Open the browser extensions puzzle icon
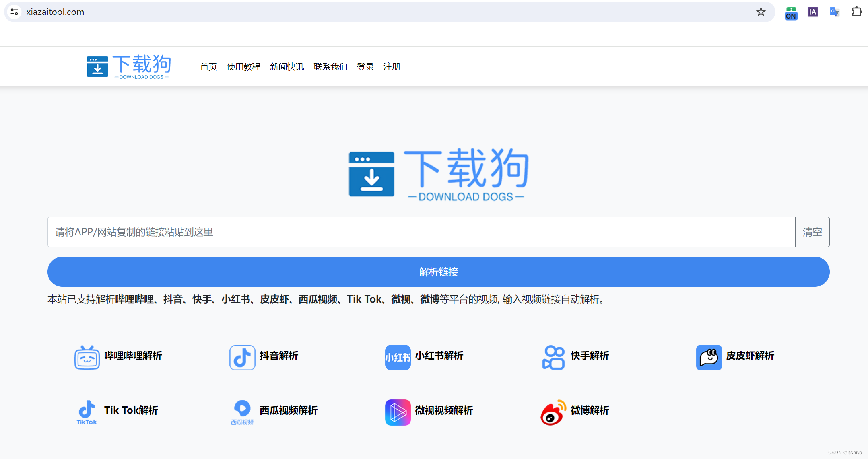The image size is (868, 459). (x=857, y=12)
